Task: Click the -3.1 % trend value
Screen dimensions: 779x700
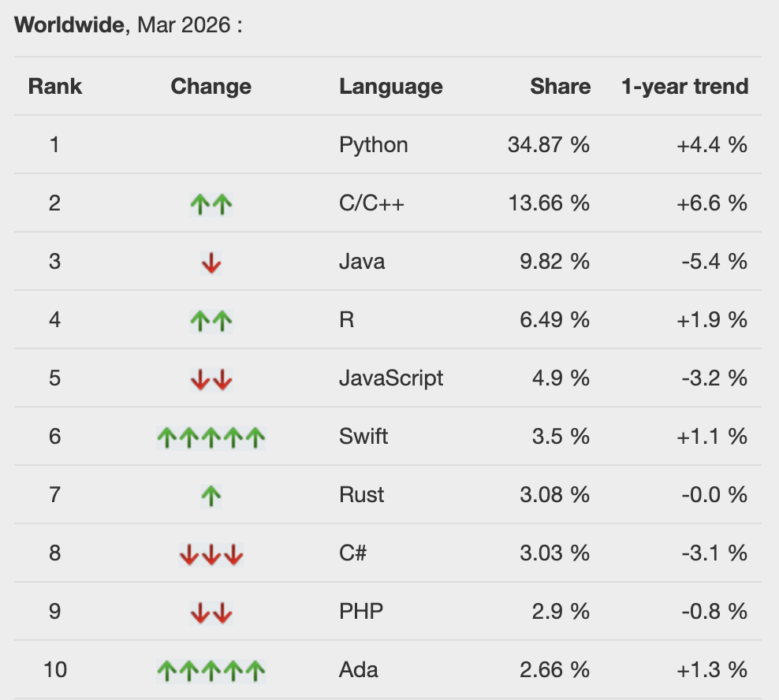Action: pos(714,553)
